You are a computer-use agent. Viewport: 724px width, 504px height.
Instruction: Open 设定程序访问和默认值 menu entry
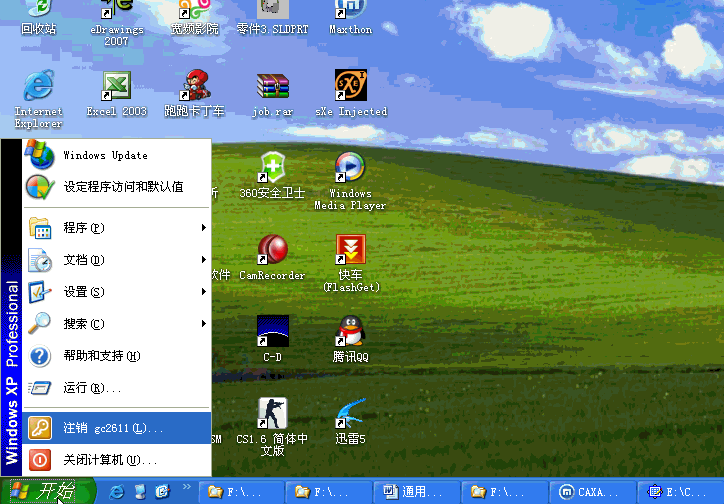(x=117, y=187)
